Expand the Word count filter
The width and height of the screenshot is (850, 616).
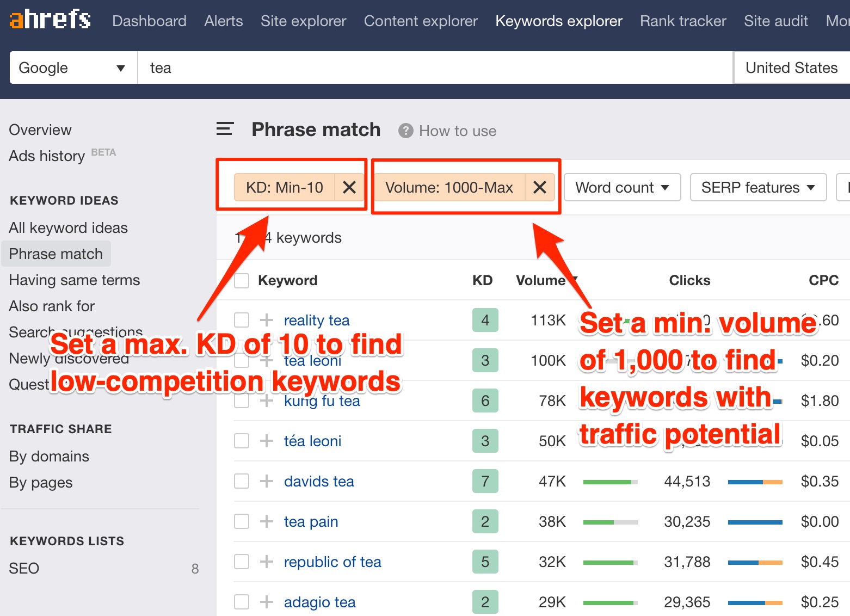[622, 187]
